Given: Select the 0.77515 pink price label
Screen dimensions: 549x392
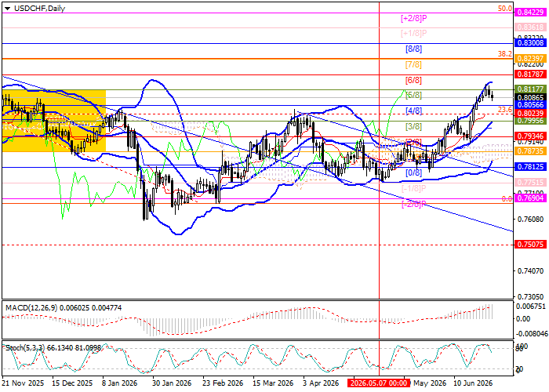Looking at the screenshot, I should [x=530, y=183].
